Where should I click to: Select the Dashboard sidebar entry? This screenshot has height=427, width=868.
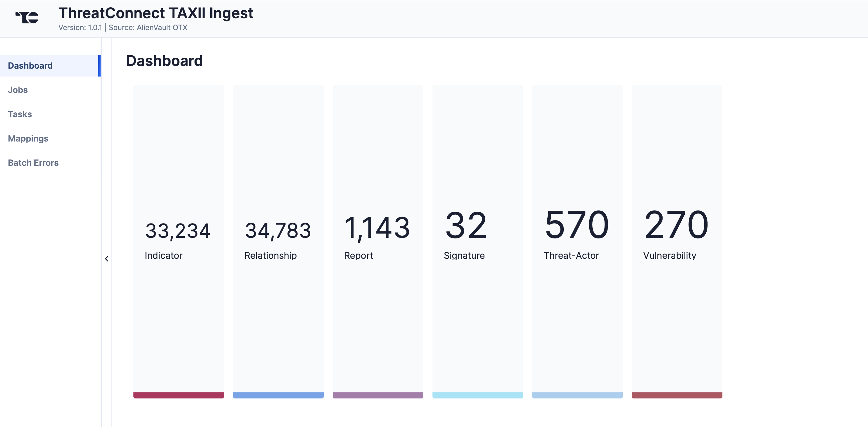click(x=30, y=65)
